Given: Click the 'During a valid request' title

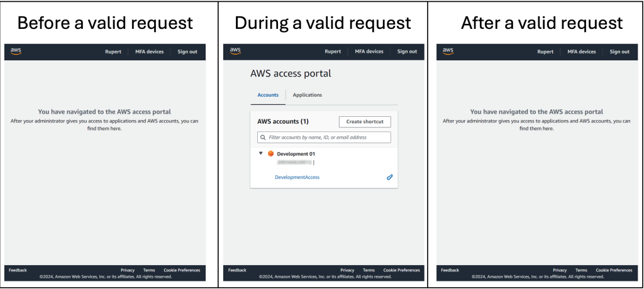Looking at the screenshot, I should (x=323, y=23).
